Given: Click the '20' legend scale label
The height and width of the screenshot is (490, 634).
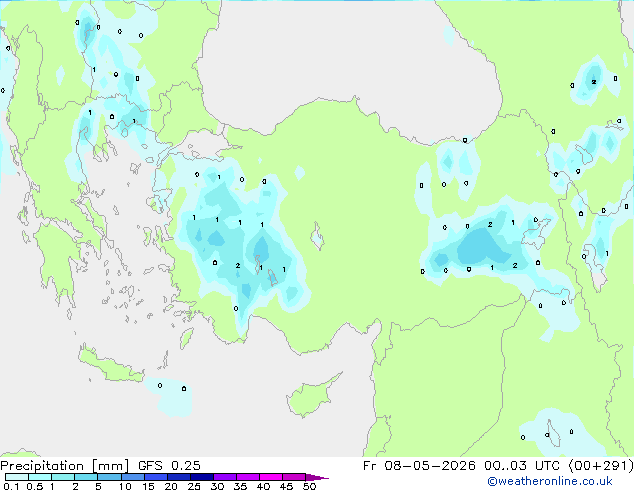Looking at the screenshot, I should pyautogui.click(x=171, y=486).
